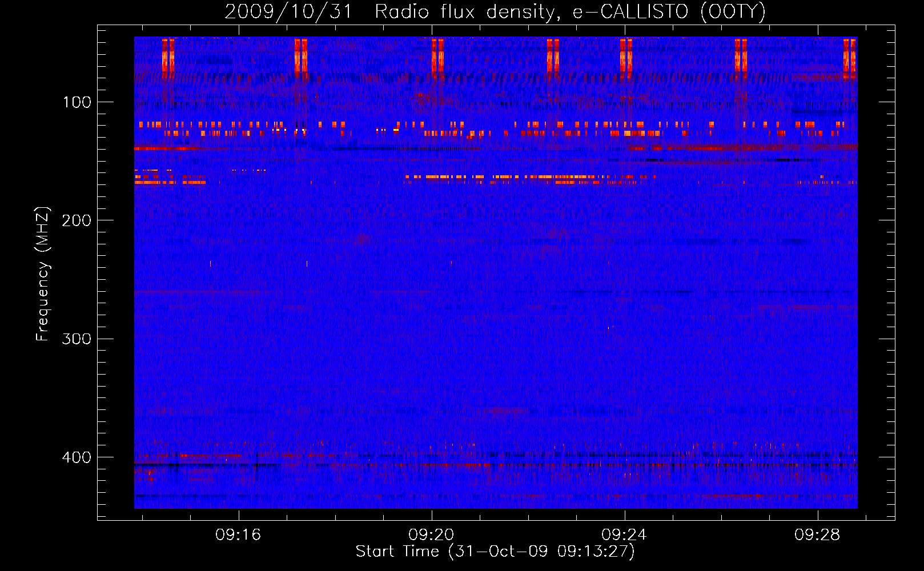Click the 09:20 time tick label

pyautogui.click(x=431, y=534)
